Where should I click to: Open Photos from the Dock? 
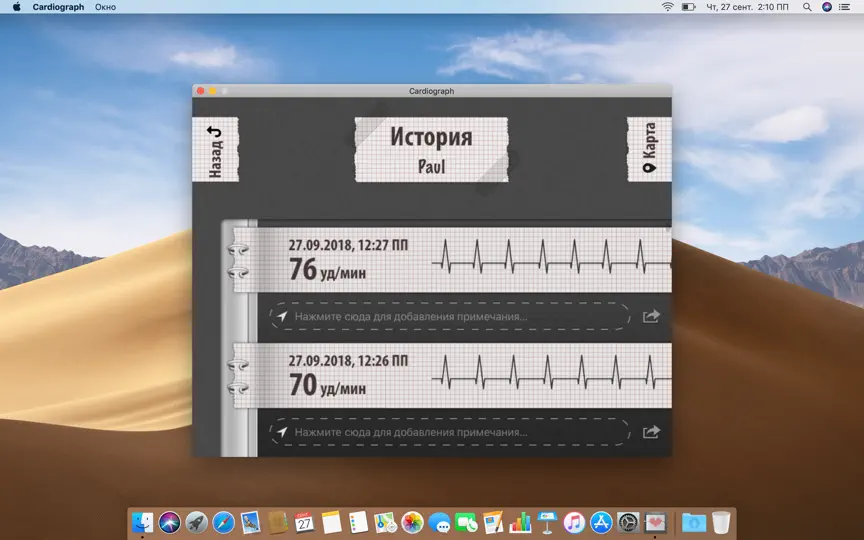click(412, 521)
